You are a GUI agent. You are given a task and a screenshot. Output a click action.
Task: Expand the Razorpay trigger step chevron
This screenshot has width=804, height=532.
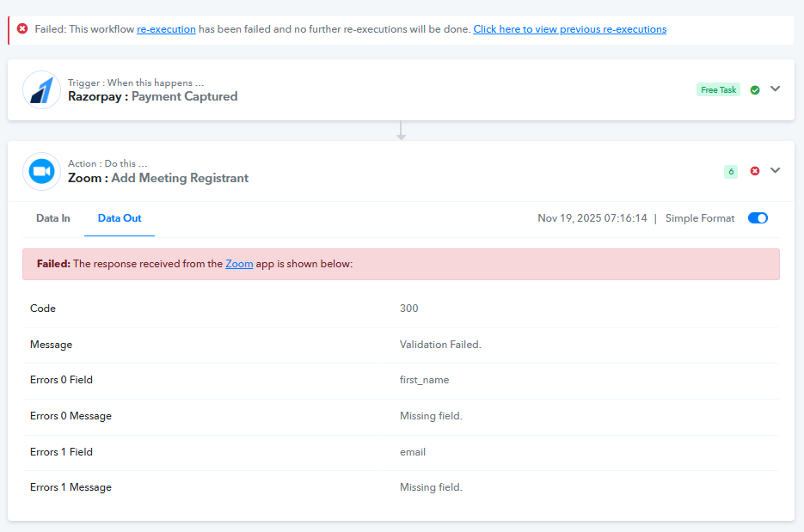pyautogui.click(x=776, y=89)
